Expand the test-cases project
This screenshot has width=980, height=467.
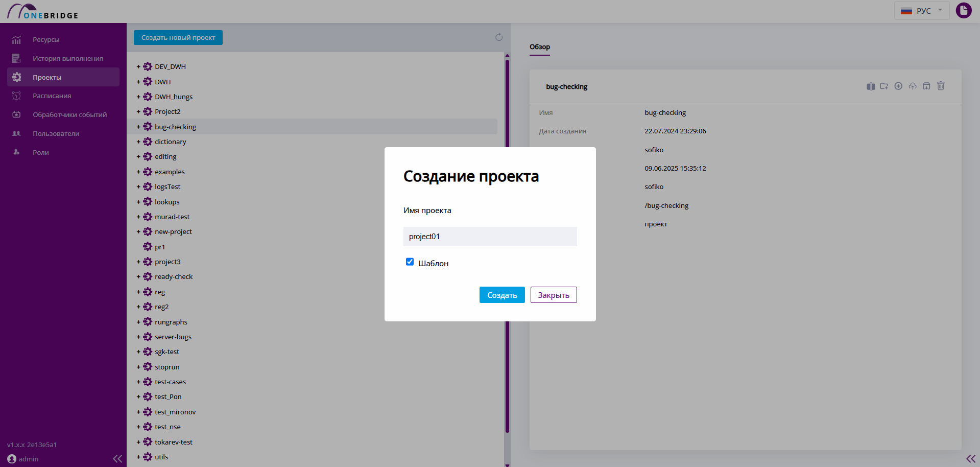[x=138, y=382]
